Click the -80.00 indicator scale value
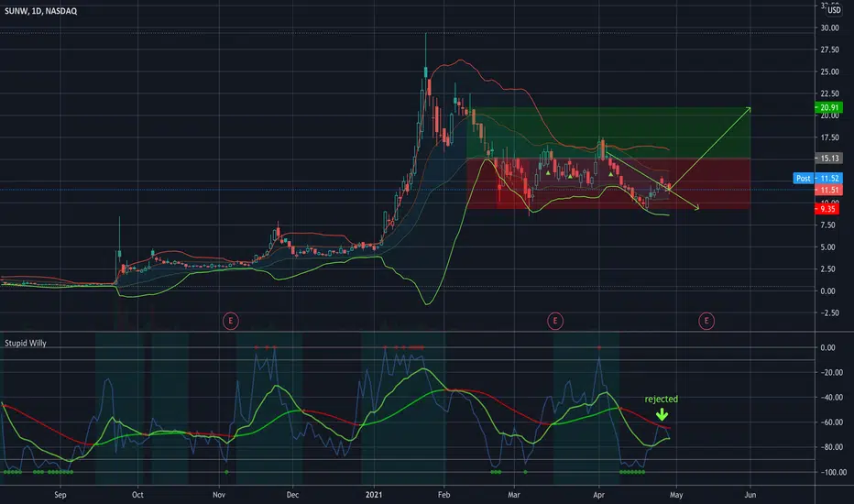The image size is (854, 504). [832, 447]
